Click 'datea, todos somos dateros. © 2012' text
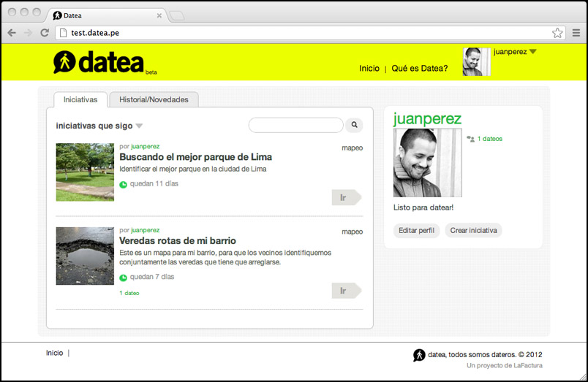The height and width of the screenshot is (382, 588). (x=485, y=355)
